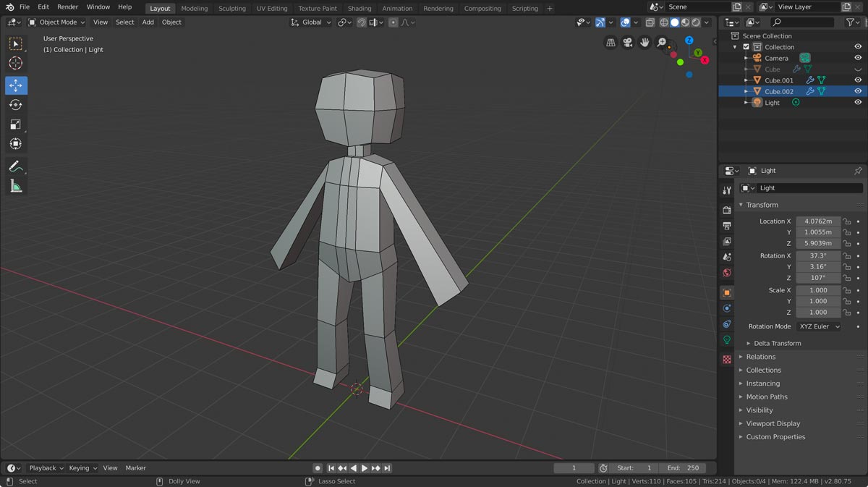
Task: Uncheck the Collection checkbox in outliner
Action: point(746,47)
